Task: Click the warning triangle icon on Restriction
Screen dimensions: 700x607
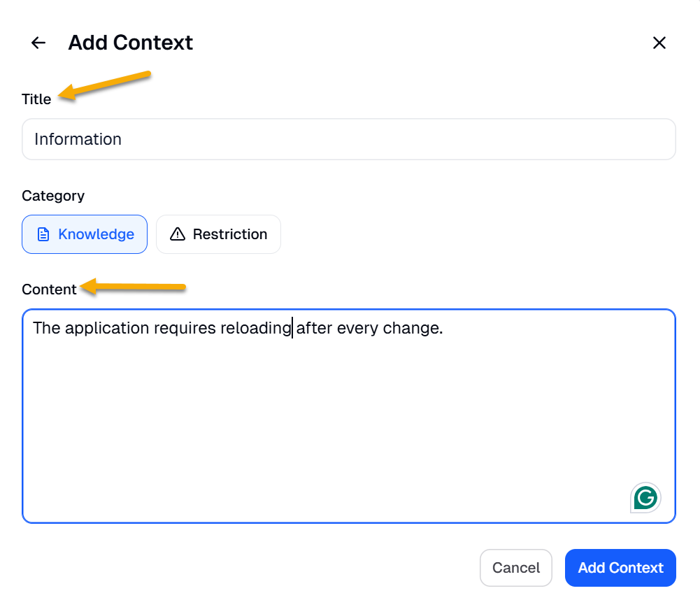Action: [x=178, y=234]
